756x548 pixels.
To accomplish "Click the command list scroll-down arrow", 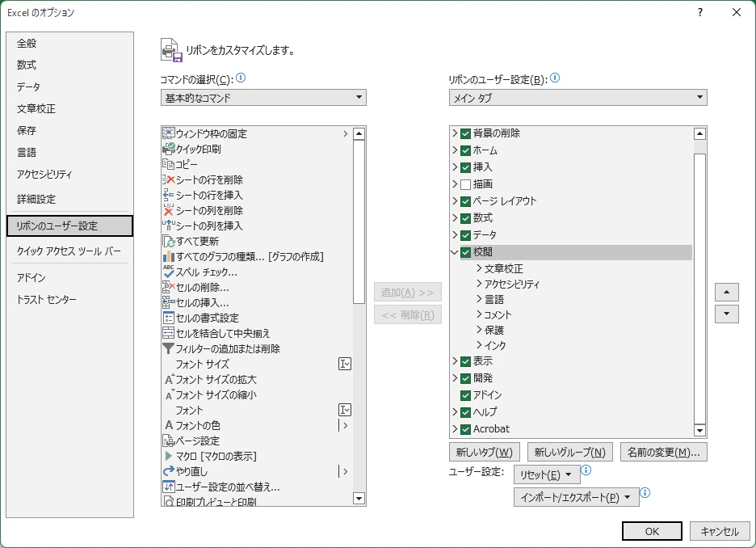I will tap(359, 499).
